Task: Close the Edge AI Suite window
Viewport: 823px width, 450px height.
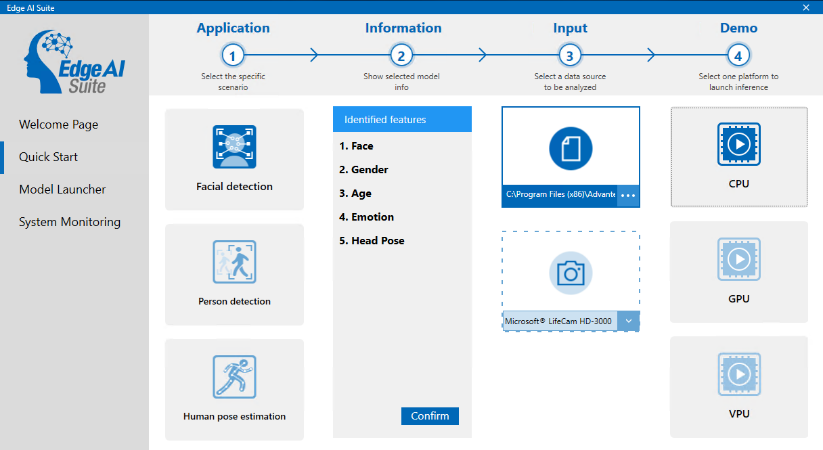Action: coord(806,7)
